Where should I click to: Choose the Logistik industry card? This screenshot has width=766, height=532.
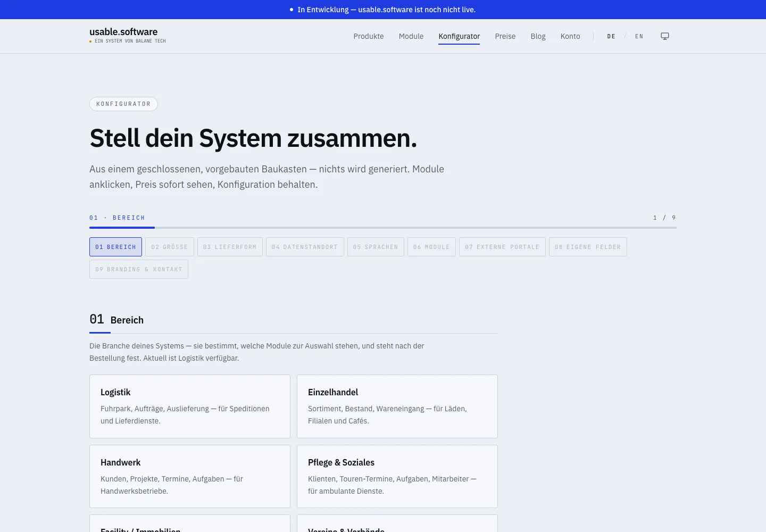click(190, 406)
